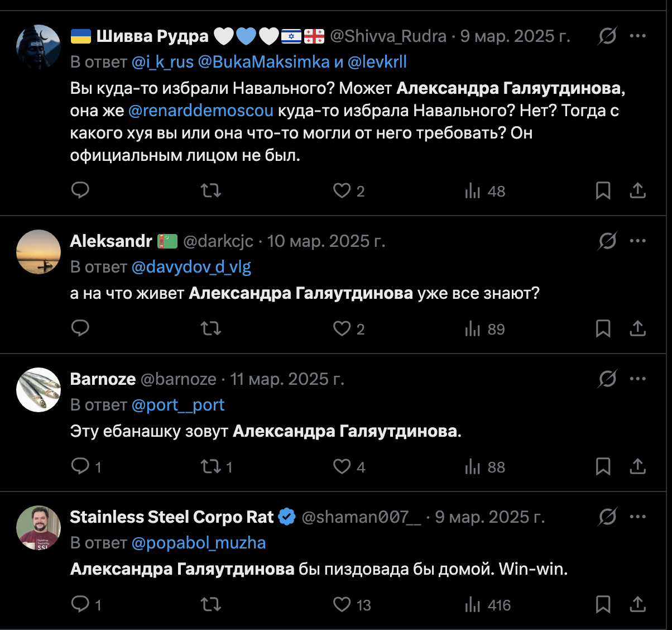The image size is (672, 630).
Task: Repost the tweet by Aleksandr
Action: [211, 328]
